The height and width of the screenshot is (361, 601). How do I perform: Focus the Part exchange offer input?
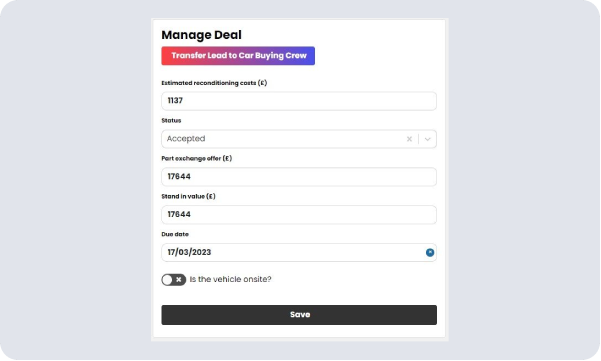(x=299, y=177)
